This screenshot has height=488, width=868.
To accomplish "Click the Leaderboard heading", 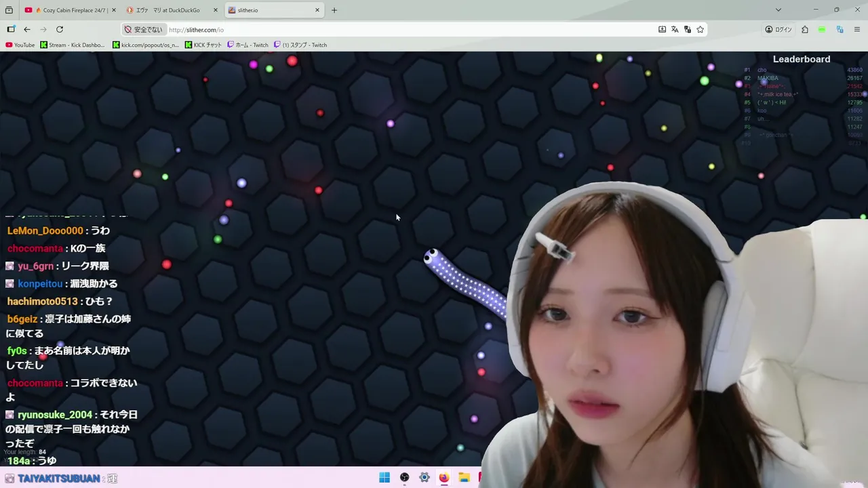I will pyautogui.click(x=802, y=59).
